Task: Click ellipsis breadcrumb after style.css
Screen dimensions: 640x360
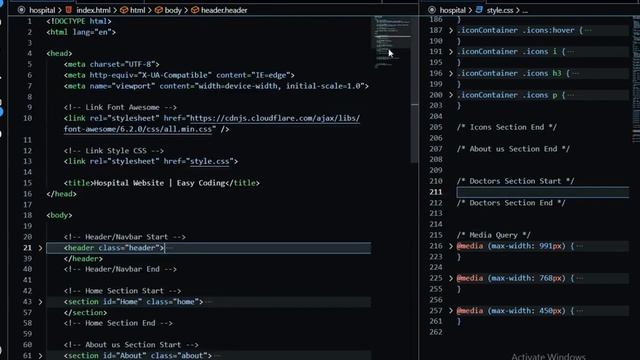Action: tap(525, 11)
